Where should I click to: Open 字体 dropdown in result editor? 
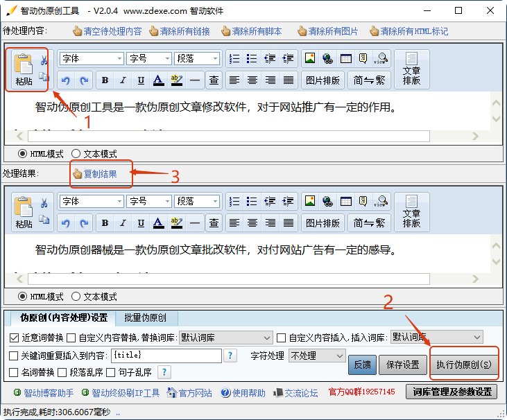coord(92,201)
